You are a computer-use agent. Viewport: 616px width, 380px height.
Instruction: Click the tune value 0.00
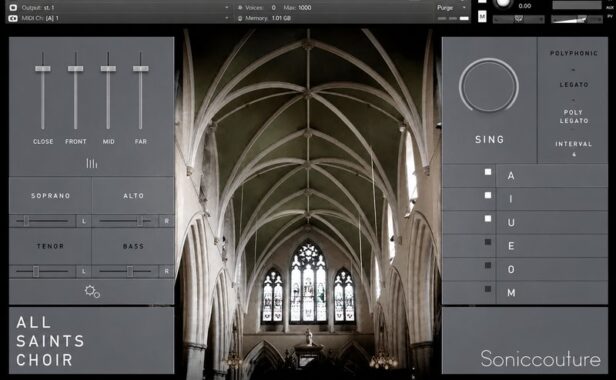[524, 6]
